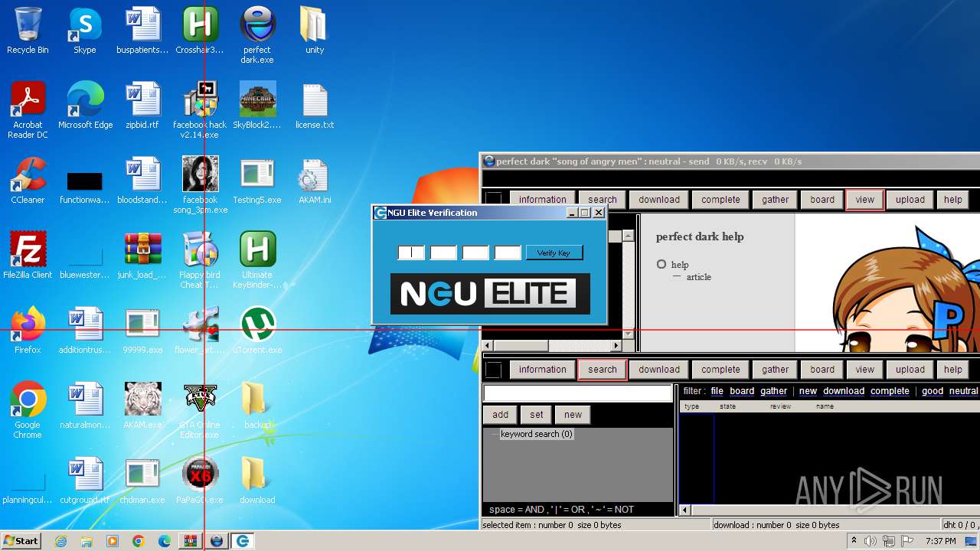
Task: Select the AKAM.ini file icon
Action: pos(315,181)
